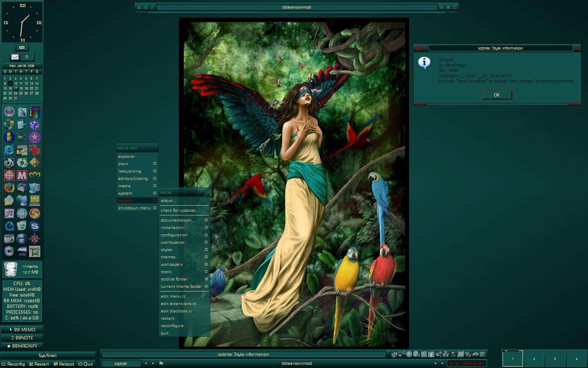
Task: Launch the Color Cop icon in the dock
Action: point(35,112)
